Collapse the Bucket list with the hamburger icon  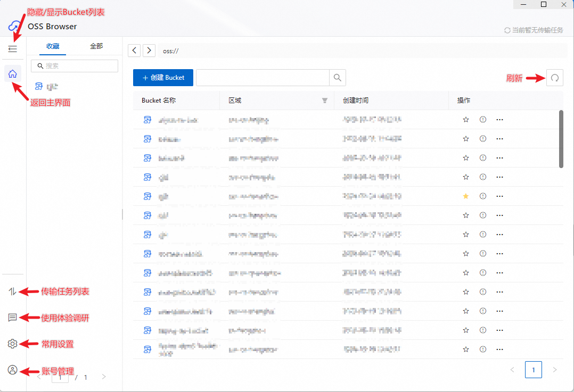click(x=12, y=48)
